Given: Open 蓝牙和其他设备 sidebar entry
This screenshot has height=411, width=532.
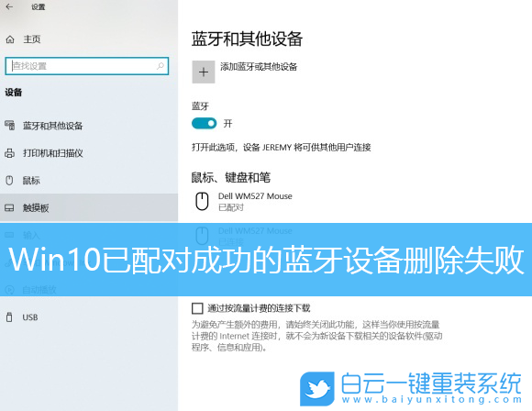Looking at the screenshot, I should [89, 126].
